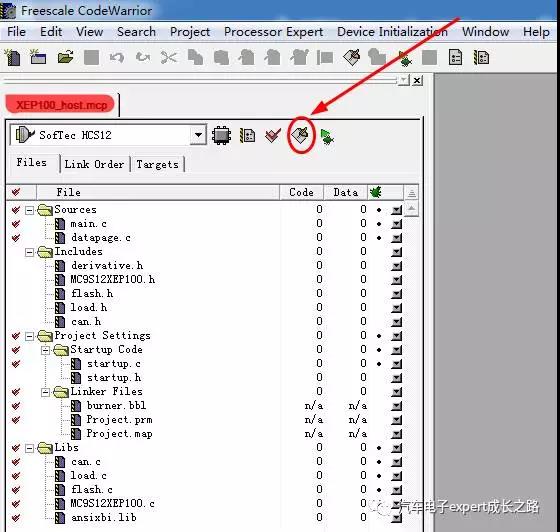Toggle the touch checkmark for burner.bbl
The image size is (560, 532).
click(16, 406)
